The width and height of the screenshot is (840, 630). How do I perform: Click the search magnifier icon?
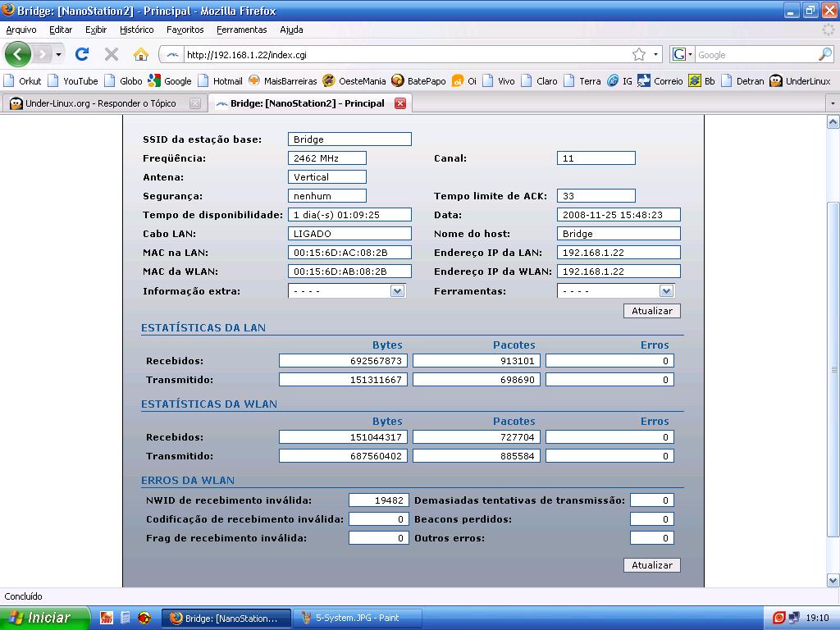[824, 55]
